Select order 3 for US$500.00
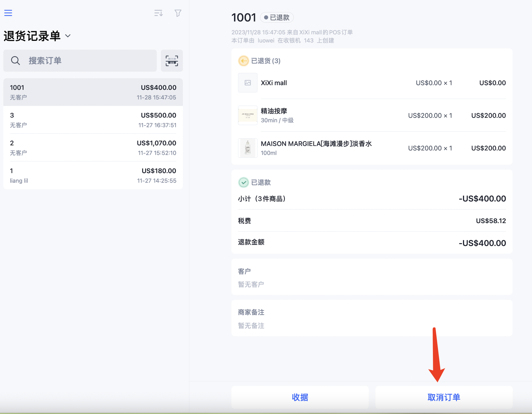Viewport: 532px width, 414px height. 93,120
